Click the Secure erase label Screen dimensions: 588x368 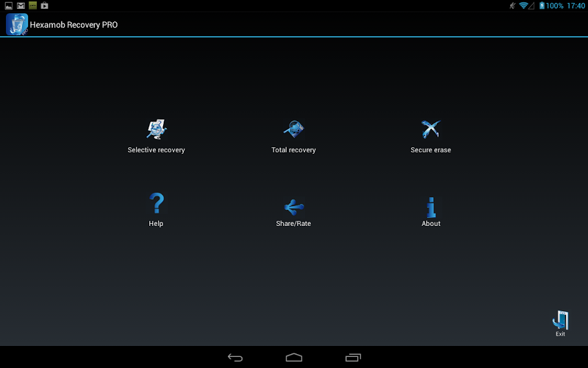coord(431,150)
